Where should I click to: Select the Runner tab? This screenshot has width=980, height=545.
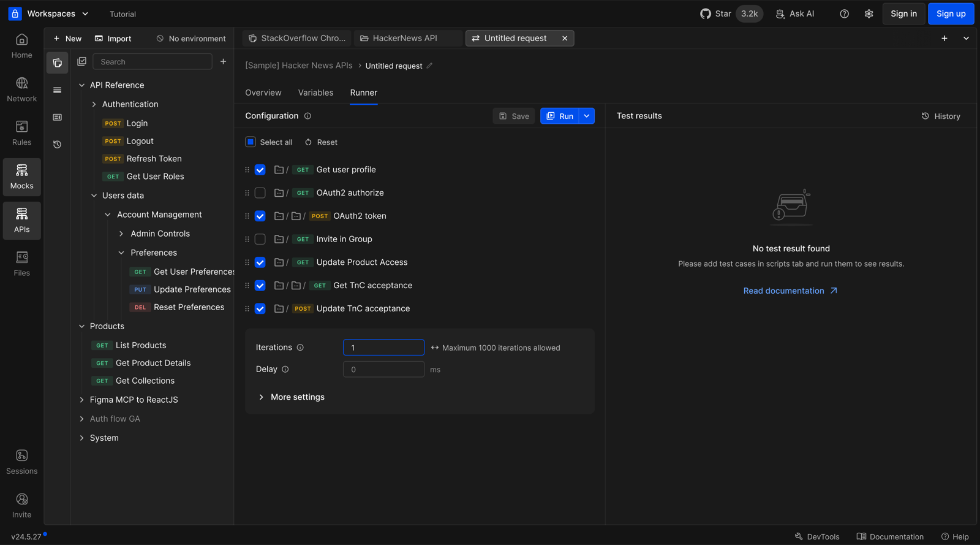[364, 93]
